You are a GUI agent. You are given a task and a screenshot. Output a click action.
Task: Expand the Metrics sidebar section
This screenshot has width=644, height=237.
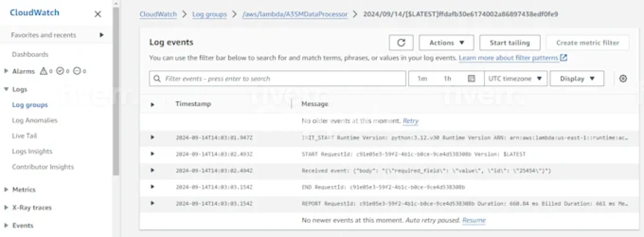click(x=6, y=190)
